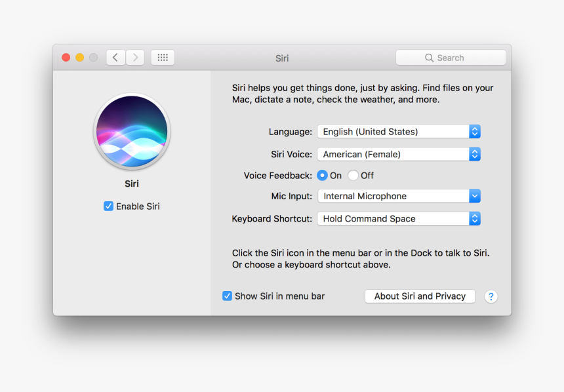Open the Language dropdown arrows
This screenshot has width=564, height=392.
pos(474,131)
